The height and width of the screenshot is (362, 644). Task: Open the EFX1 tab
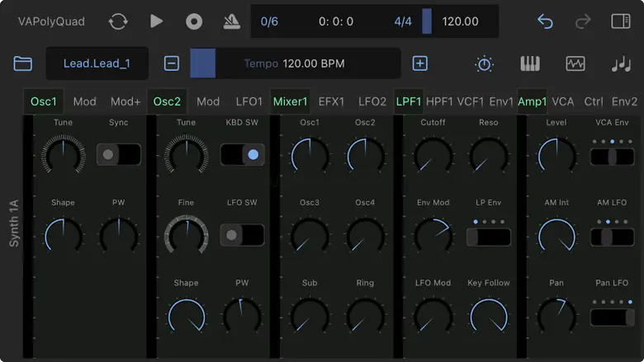click(331, 101)
